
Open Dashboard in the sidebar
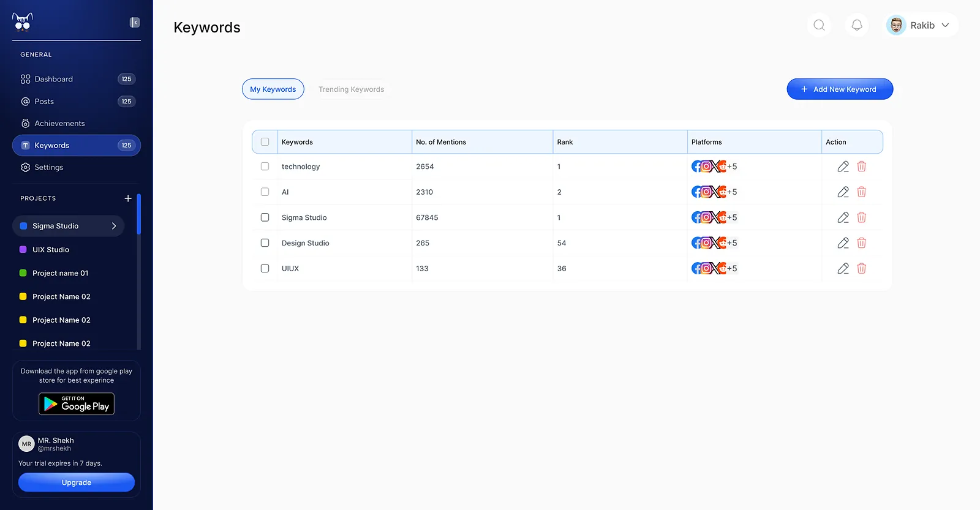point(77,79)
